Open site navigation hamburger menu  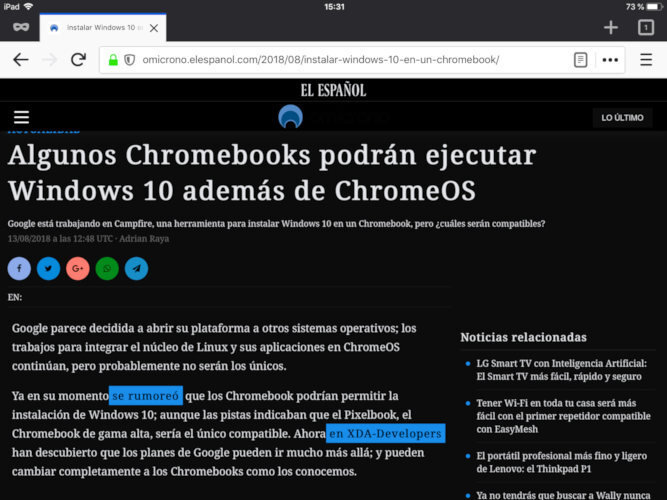click(21, 117)
